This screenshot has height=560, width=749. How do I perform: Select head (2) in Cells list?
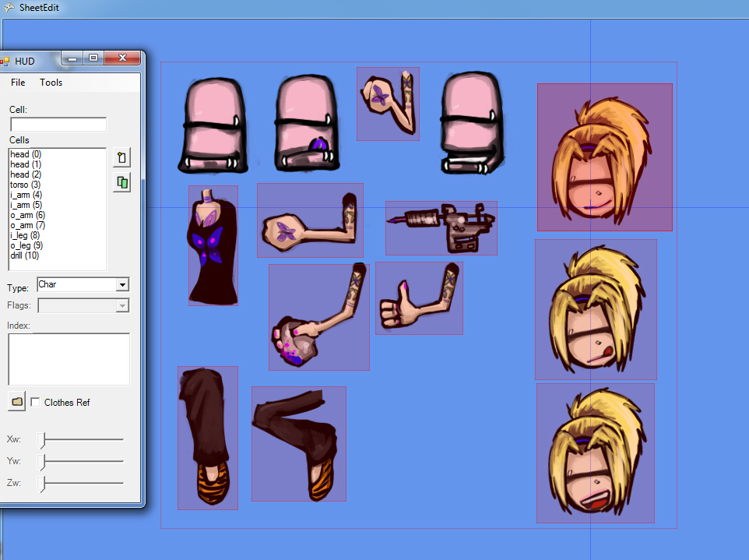pyautogui.click(x=26, y=174)
